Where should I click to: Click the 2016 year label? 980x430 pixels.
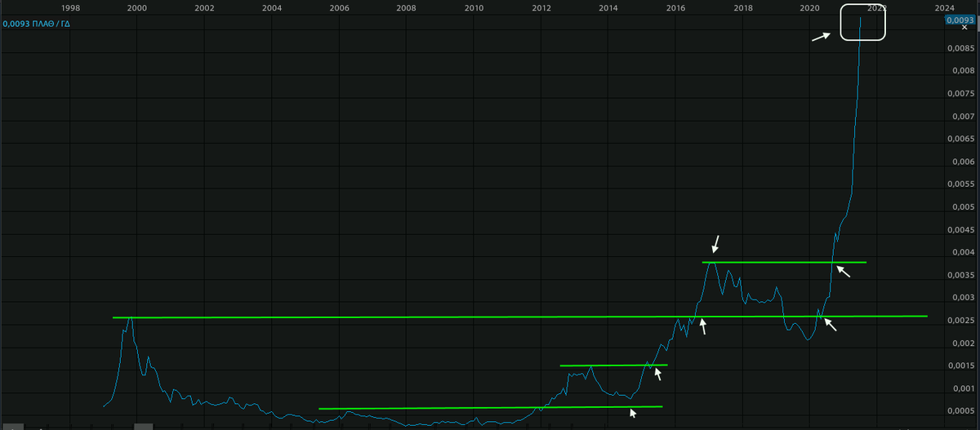pyautogui.click(x=675, y=7)
